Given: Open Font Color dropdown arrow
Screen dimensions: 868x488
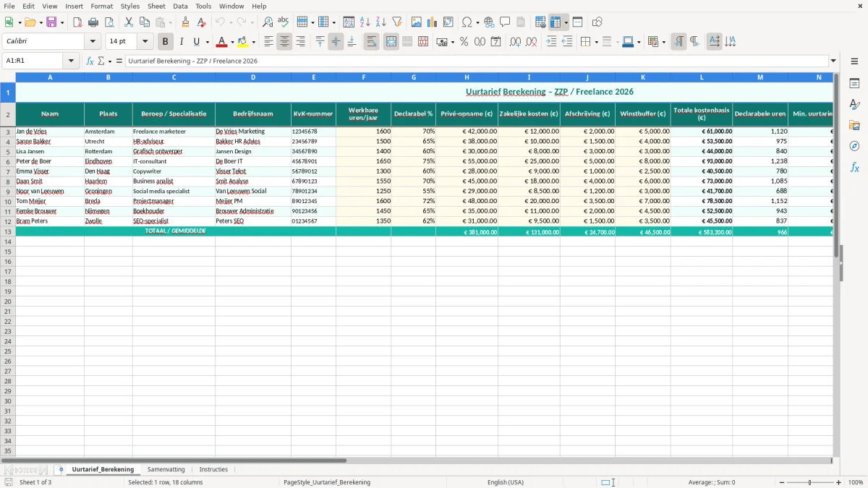Looking at the screenshot, I should tap(232, 42).
